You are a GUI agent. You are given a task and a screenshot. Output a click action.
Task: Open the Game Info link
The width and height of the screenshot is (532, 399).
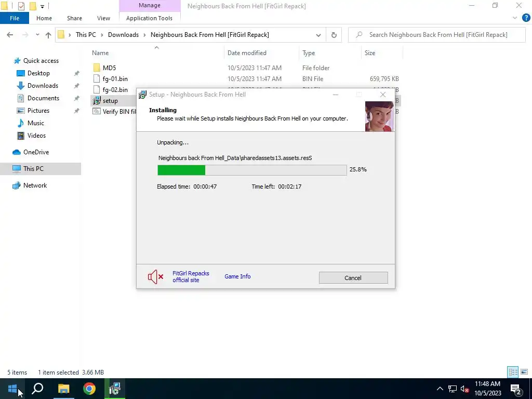pyautogui.click(x=237, y=276)
